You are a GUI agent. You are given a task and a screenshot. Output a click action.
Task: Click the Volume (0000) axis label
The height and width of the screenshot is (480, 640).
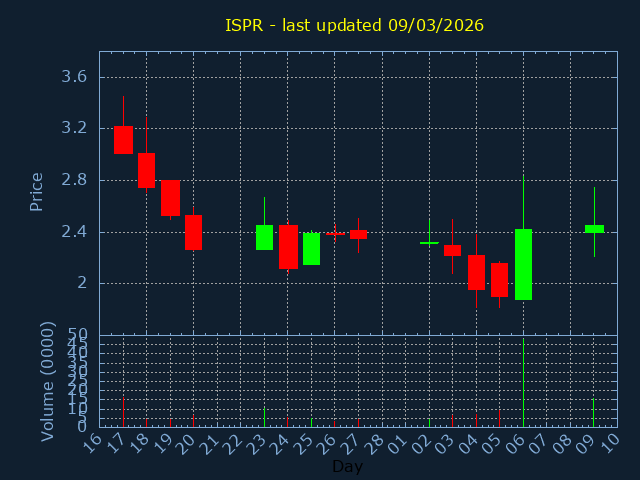[47, 381]
